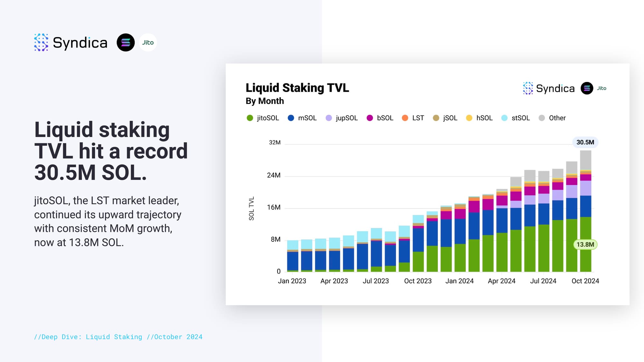Click the Liquid Staking TVL chart title
The image size is (644, 362).
297,88
